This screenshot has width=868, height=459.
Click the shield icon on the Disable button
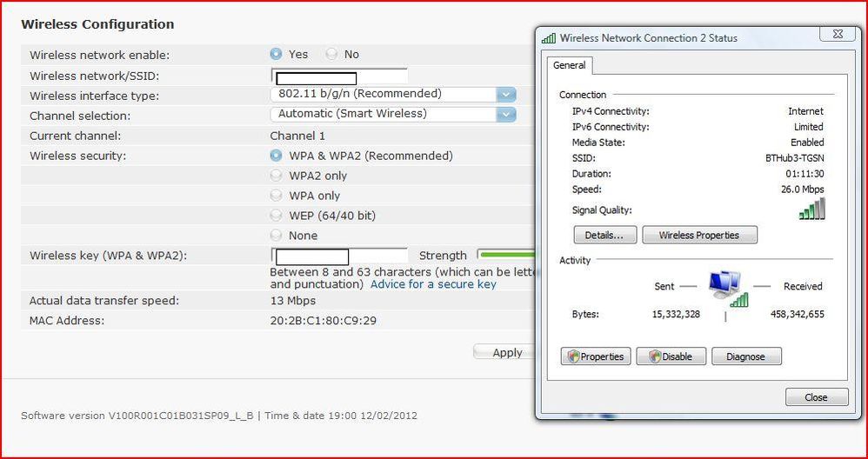(x=656, y=356)
